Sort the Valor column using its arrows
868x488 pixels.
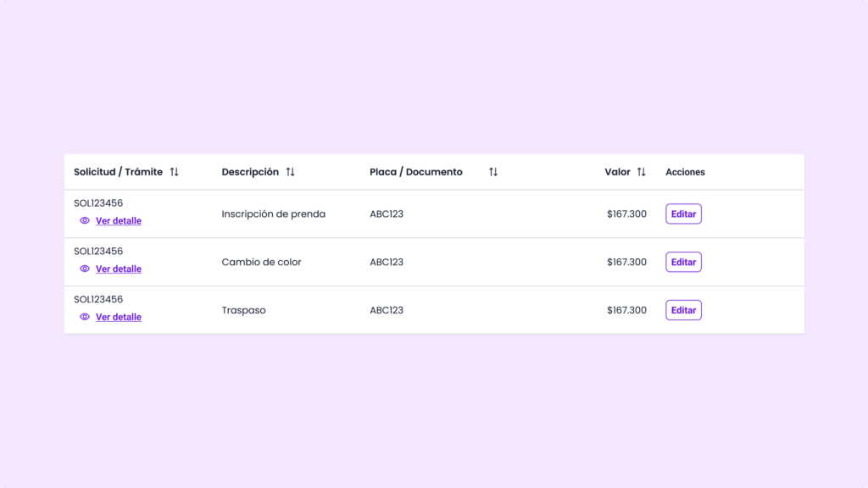click(641, 172)
